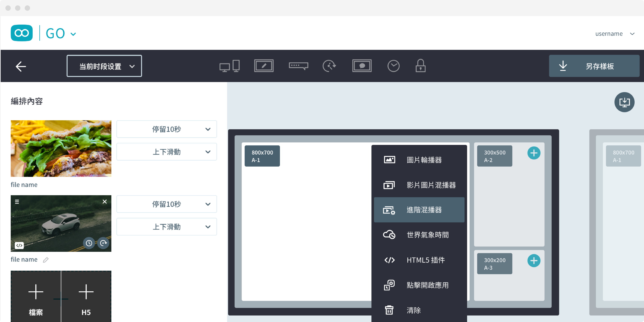Screen dimensions: 644x322
Task: Open the username account menu
Action: click(x=614, y=34)
